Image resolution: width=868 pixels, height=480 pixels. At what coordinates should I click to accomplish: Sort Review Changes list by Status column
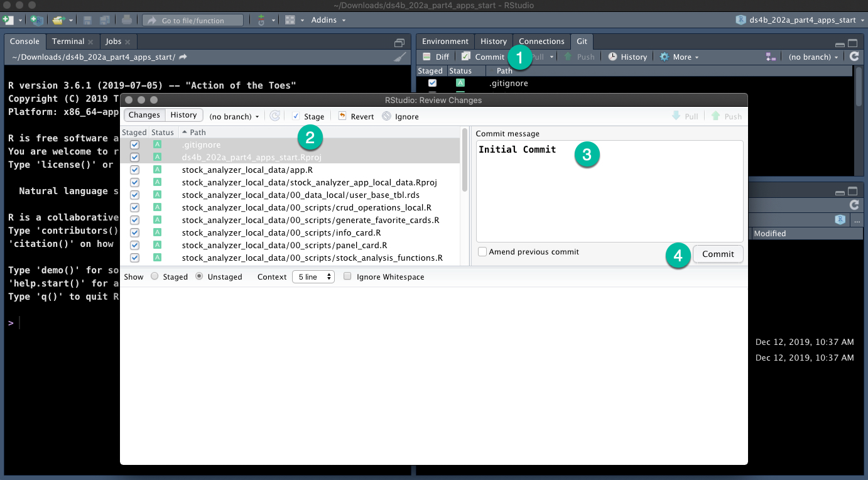click(x=163, y=133)
